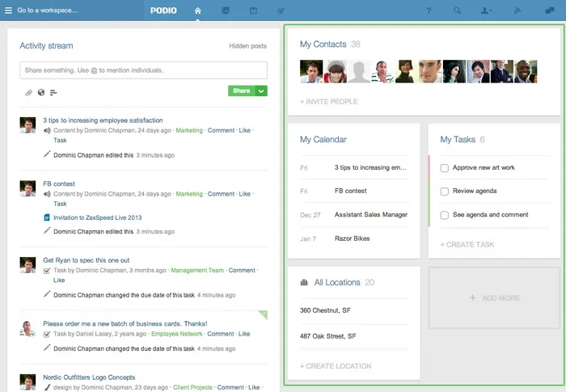Open the account profile dropdown in header

pyautogui.click(x=486, y=11)
